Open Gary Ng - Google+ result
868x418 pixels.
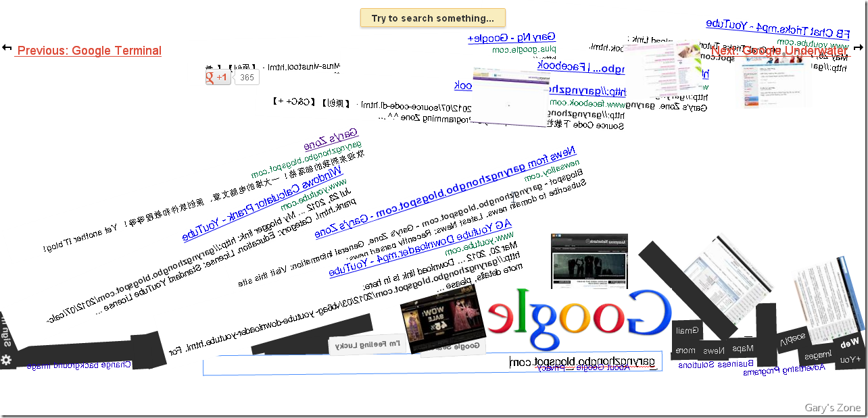pyautogui.click(x=512, y=37)
